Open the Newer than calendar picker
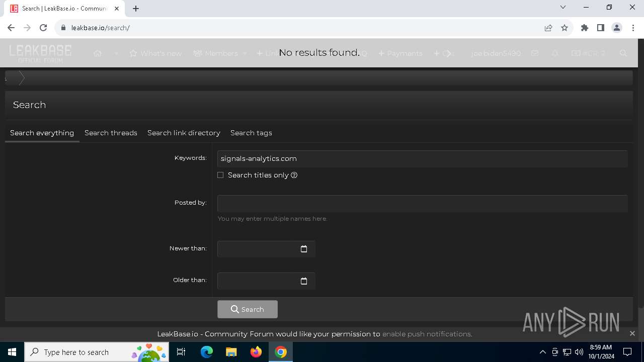Screen dimensions: 644x362 (304, 249)
